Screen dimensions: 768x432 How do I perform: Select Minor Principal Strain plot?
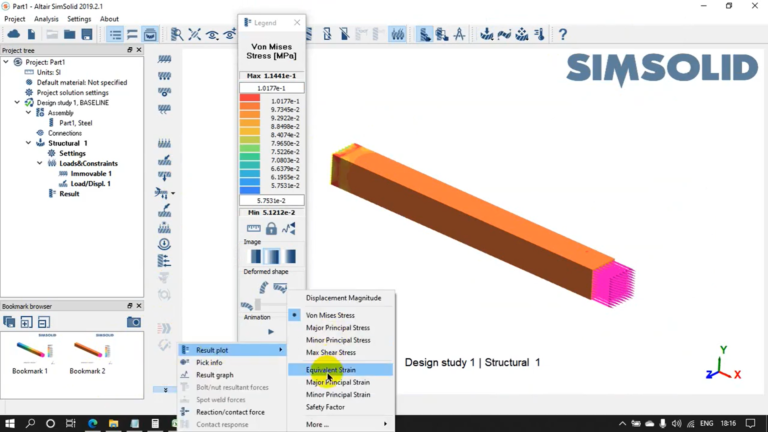click(x=340, y=394)
